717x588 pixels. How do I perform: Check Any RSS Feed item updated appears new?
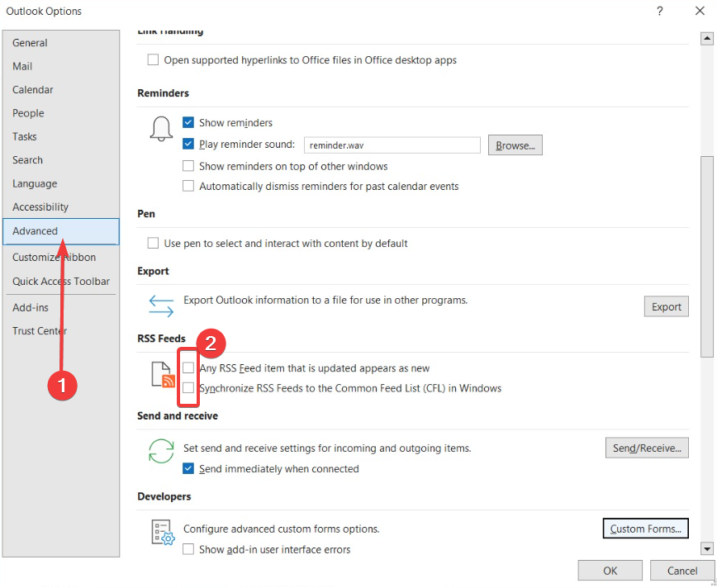[188, 368]
